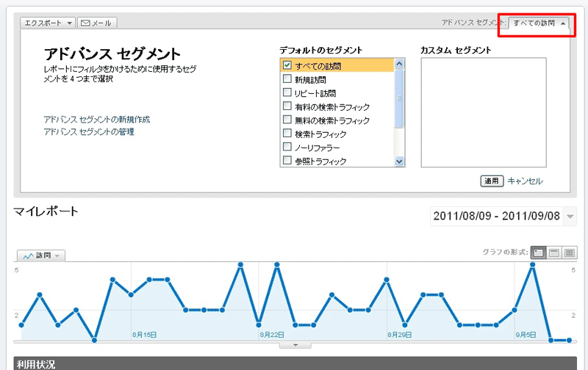588x370 pixels.
Task: Click the メール envelope button
Action: tap(96, 23)
